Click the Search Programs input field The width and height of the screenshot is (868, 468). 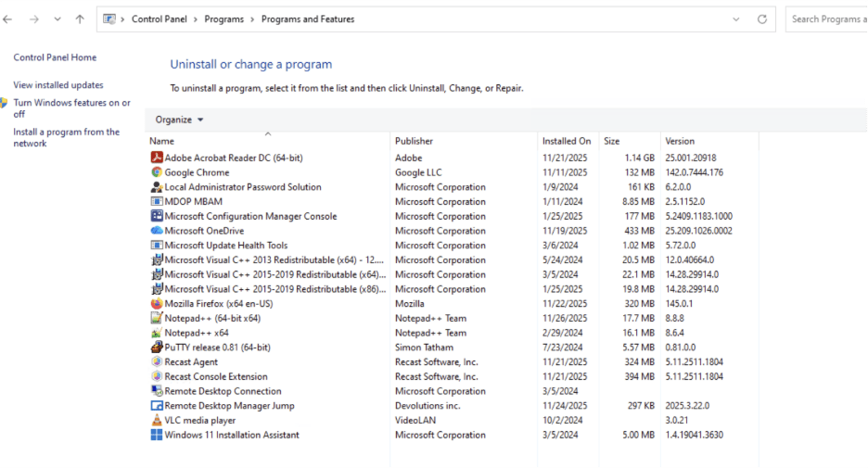pos(827,19)
